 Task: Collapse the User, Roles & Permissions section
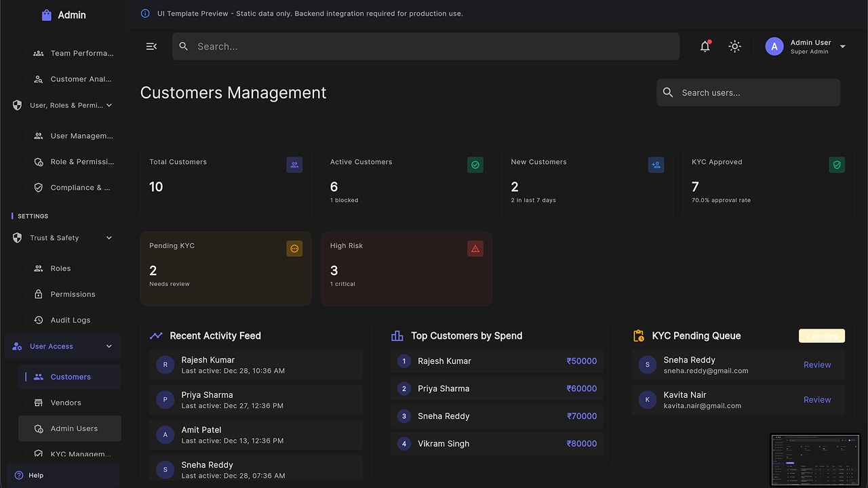[109, 105]
